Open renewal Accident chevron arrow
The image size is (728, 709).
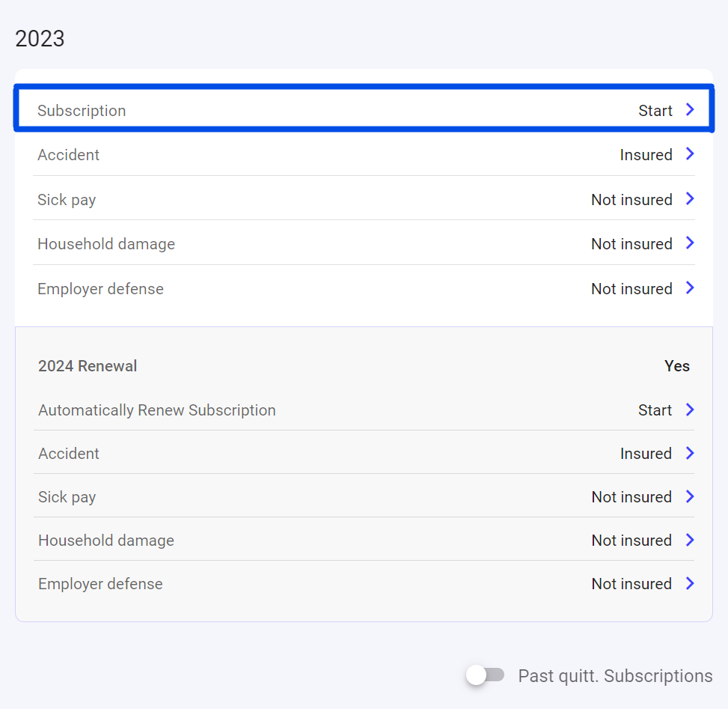point(690,453)
